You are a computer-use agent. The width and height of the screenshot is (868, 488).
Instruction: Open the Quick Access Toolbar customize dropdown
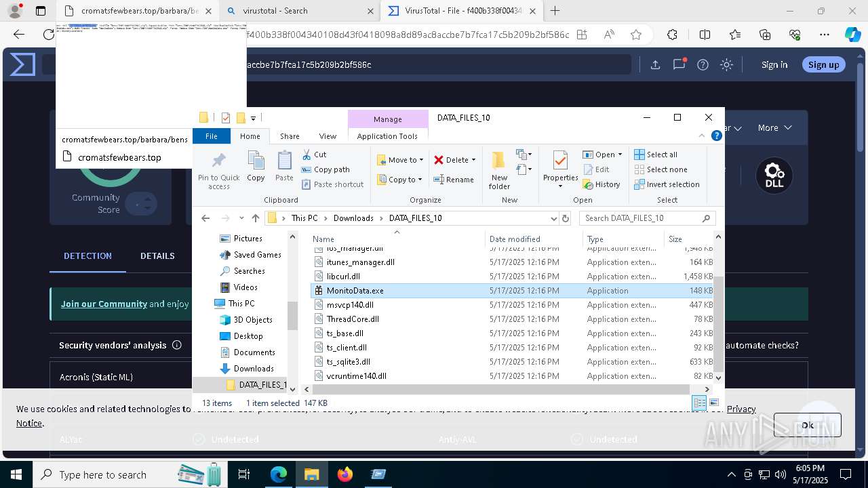(254, 118)
